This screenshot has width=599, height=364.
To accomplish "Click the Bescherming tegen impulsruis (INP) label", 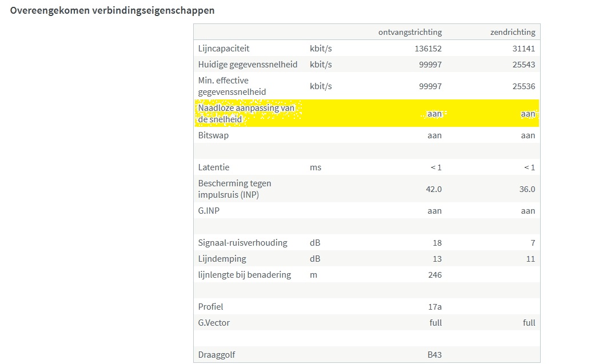I will 234,189.
